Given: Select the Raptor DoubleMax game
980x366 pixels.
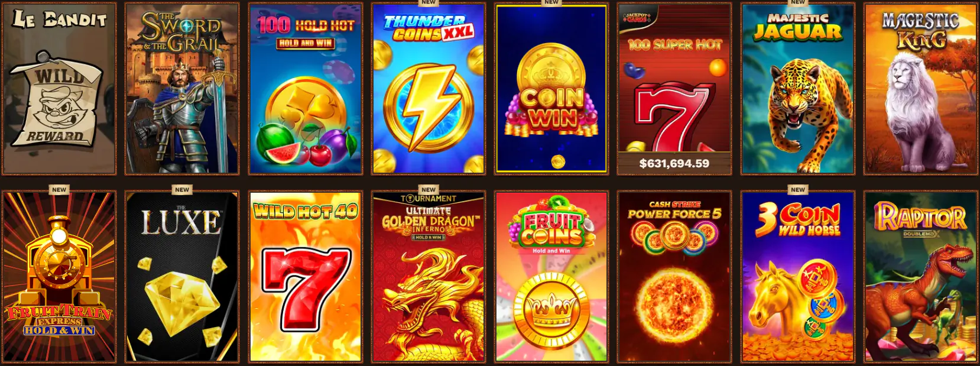Looking at the screenshot, I should 921,277.
